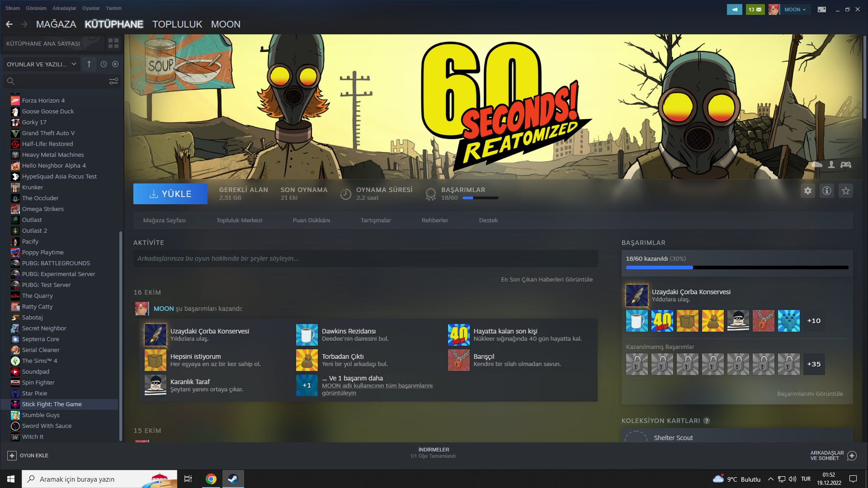Open the Yardım menu
This screenshot has width=868, height=488.
113,8
